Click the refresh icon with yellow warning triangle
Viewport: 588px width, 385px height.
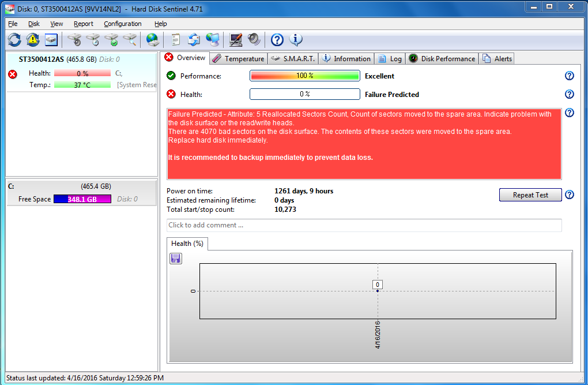[x=33, y=40]
